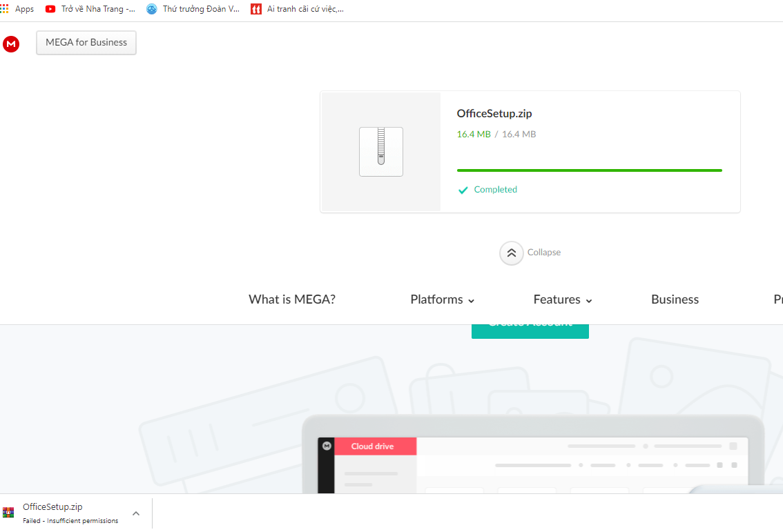Viewport: 783px width, 532px height.
Task: Open the 'What is MEGA?' page
Action: click(x=292, y=299)
